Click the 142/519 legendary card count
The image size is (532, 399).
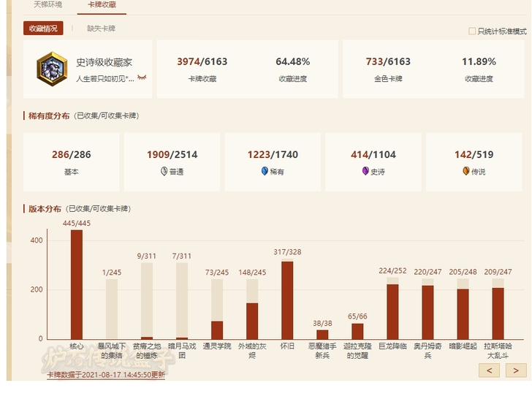474,155
